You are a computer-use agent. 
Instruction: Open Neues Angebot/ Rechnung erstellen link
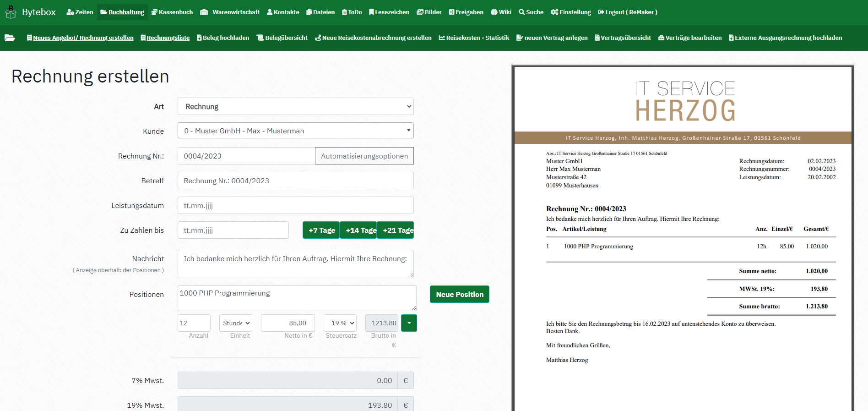(80, 38)
